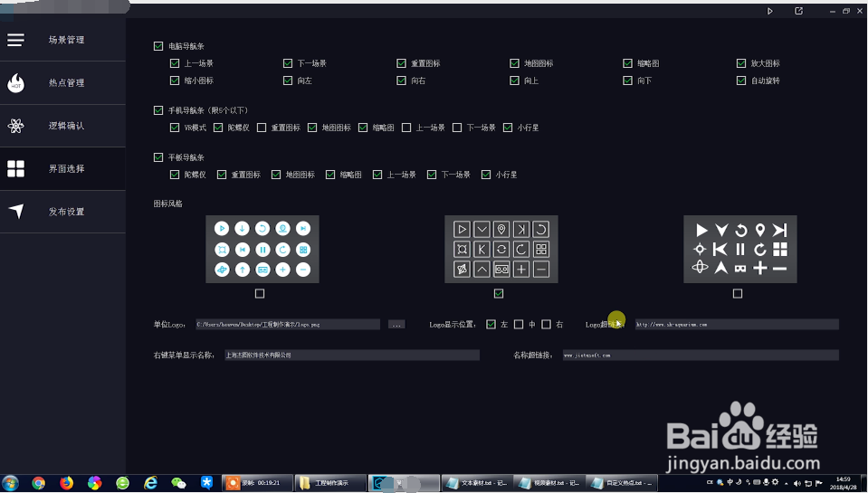
Task: Enable 上一场景 under 手机导航条
Action: click(406, 128)
